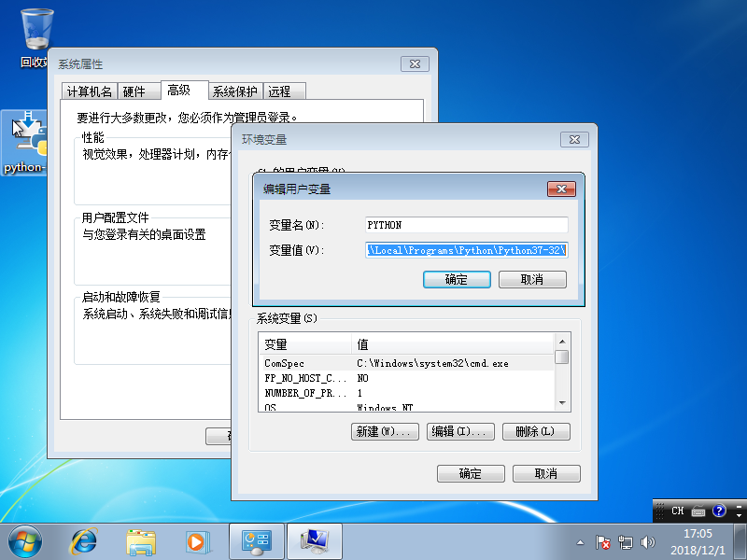Click the volume speaker tray icon
The width and height of the screenshot is (747, 560).
(x=648, y=542)
